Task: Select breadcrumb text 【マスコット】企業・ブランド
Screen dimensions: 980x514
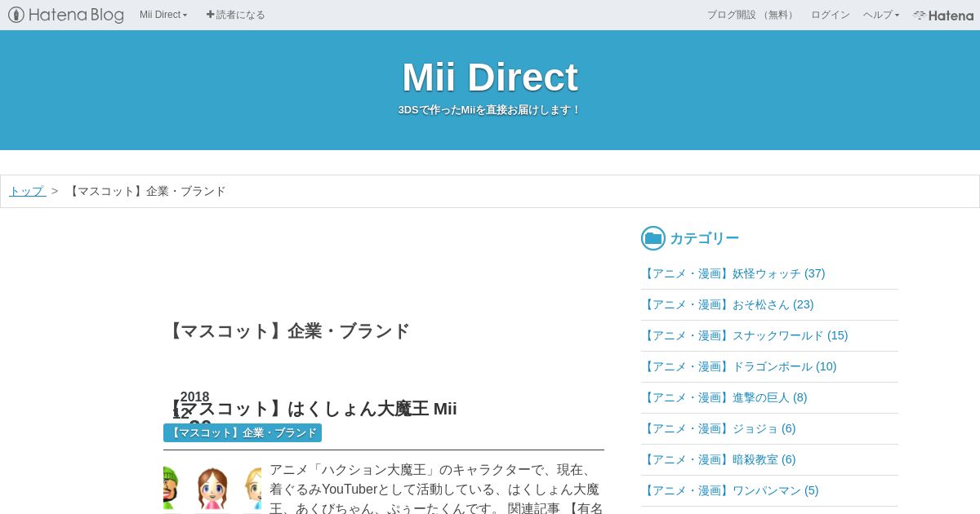Action: [x=146, y=191]
